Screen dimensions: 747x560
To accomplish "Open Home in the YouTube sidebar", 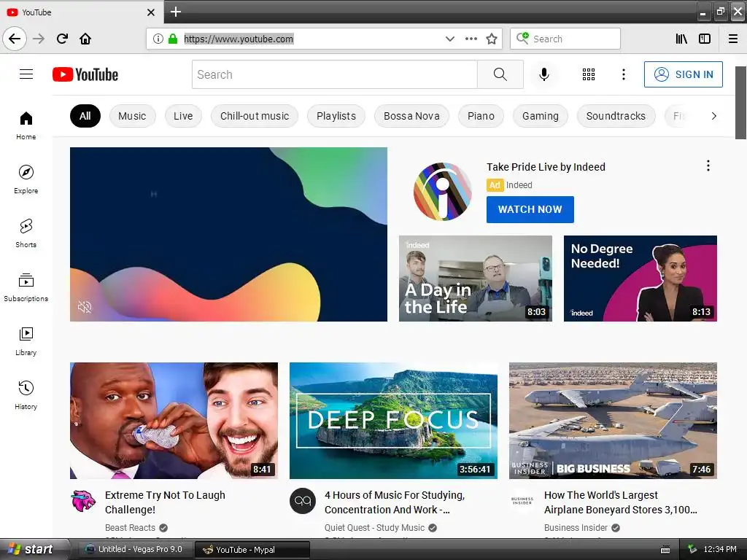I will tap(26, 125).
